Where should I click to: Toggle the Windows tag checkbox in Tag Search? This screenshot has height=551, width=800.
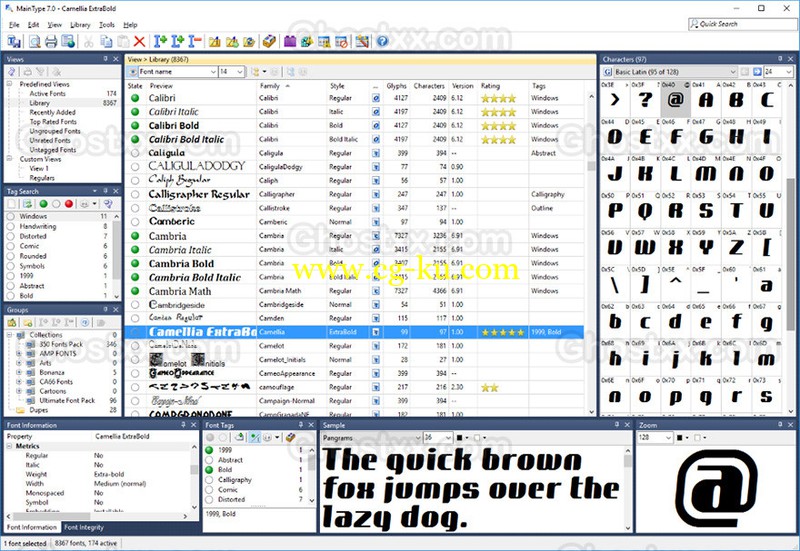click(x=11, y=216)
